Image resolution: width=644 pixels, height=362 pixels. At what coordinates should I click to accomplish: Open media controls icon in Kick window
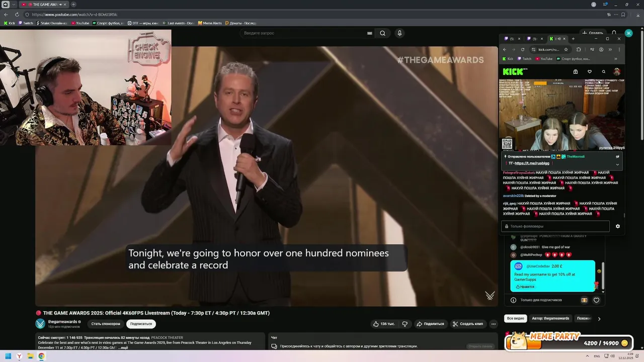click(592, 50)
